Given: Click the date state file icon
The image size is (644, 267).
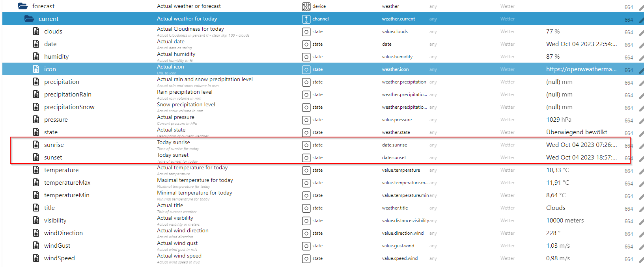Looking at the screenshot, I should click(x=36, y=44).
